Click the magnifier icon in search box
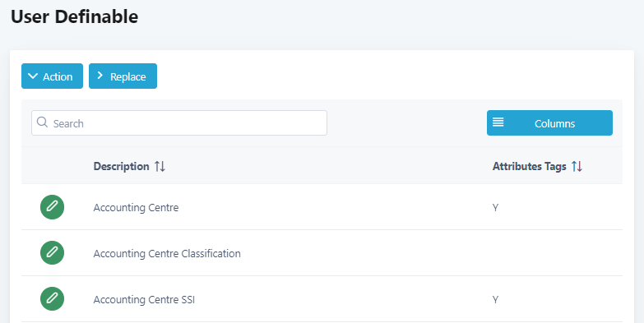 pyautogui.click(x=42, y=122)
